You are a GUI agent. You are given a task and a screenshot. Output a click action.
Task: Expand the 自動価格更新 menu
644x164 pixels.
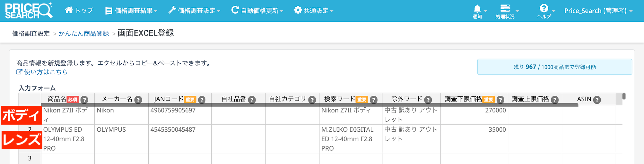(257, 11)
